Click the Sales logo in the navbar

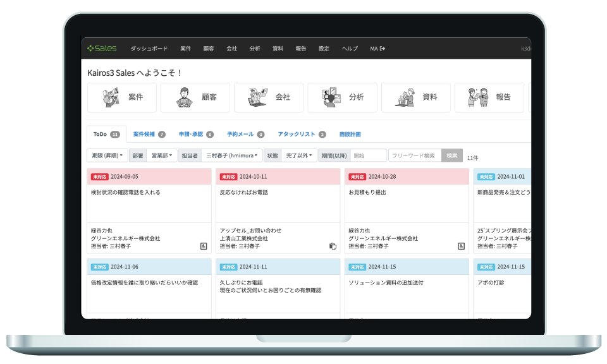(x=102, y=49)
